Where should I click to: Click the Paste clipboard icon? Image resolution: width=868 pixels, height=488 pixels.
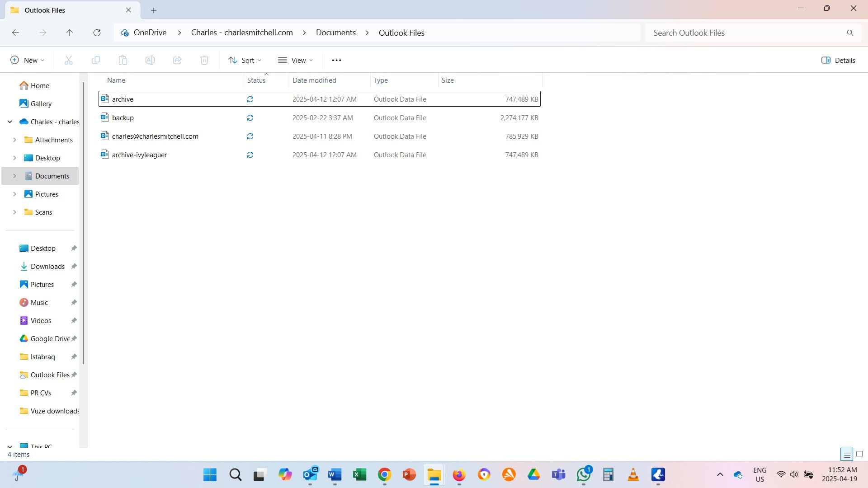point(123,60)
